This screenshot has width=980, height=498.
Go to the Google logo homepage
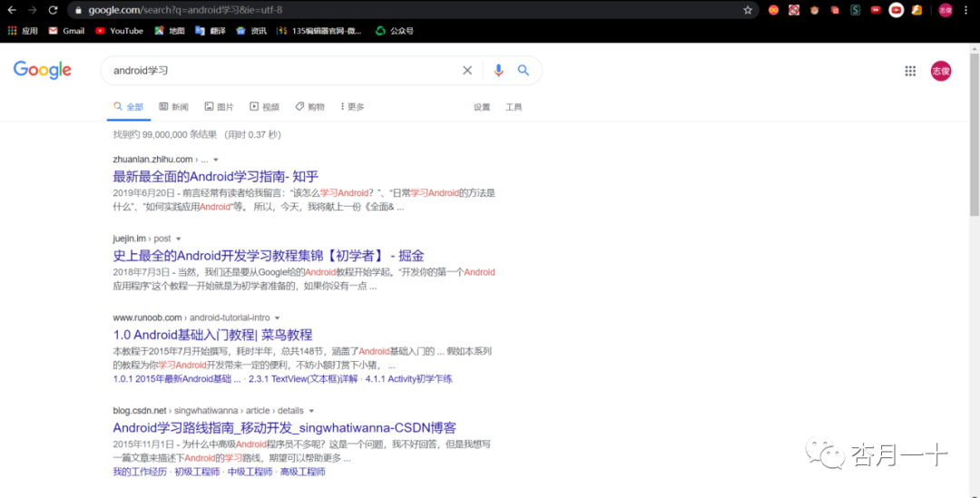(x=43, y=70)
